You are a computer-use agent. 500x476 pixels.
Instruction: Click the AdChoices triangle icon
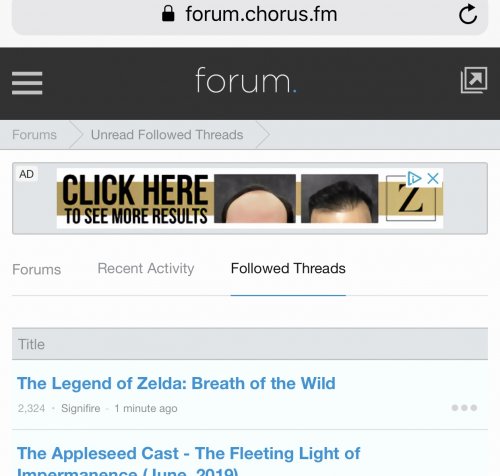414,178
